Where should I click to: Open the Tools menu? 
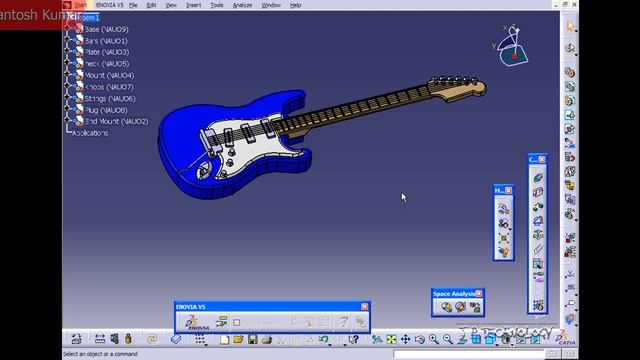click(217, 5)
